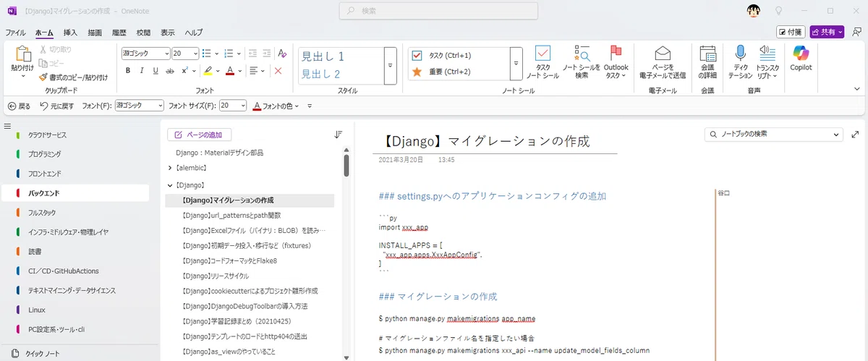
Task: Expand the 【alembic】 page group
Action: (x=169, y=168)
